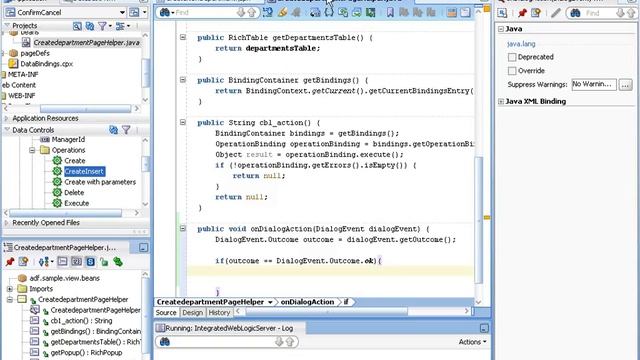The width and height of the screenshot is (640, 360).
Task: Click the binoculars Find icon in editor toolbar
Action: coord(164,13)
